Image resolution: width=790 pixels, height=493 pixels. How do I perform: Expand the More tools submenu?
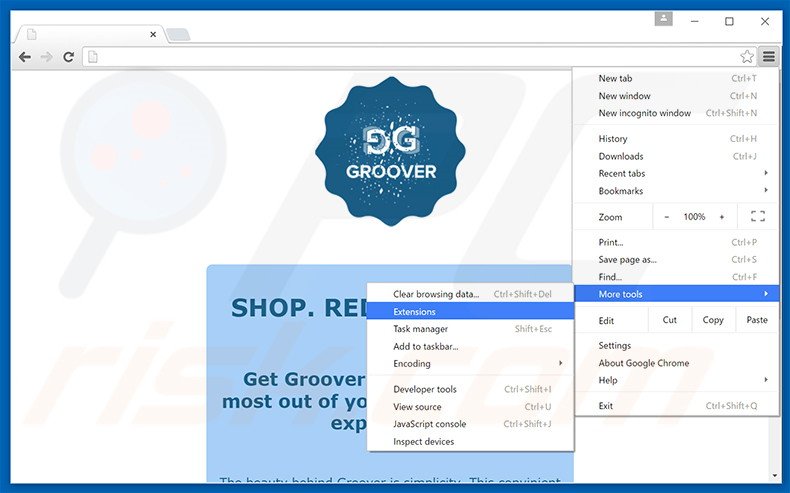[677, 294]
